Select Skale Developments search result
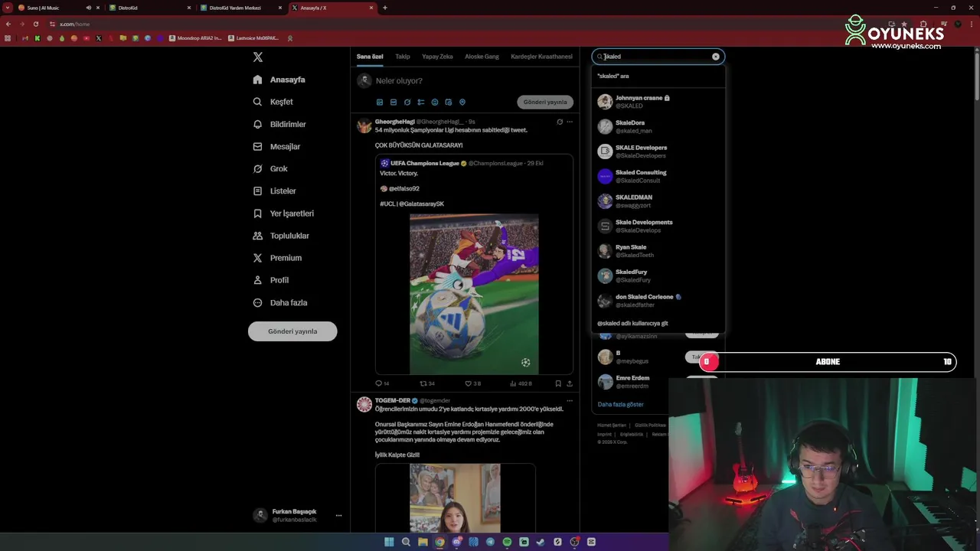The image size is (980, 551). click(x=658, y=226)
